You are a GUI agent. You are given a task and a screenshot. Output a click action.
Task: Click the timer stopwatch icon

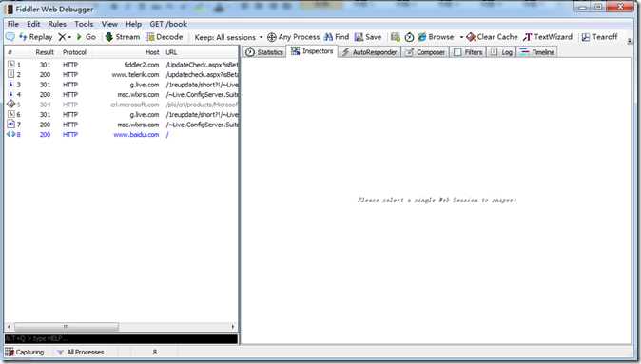click(409, 37)
